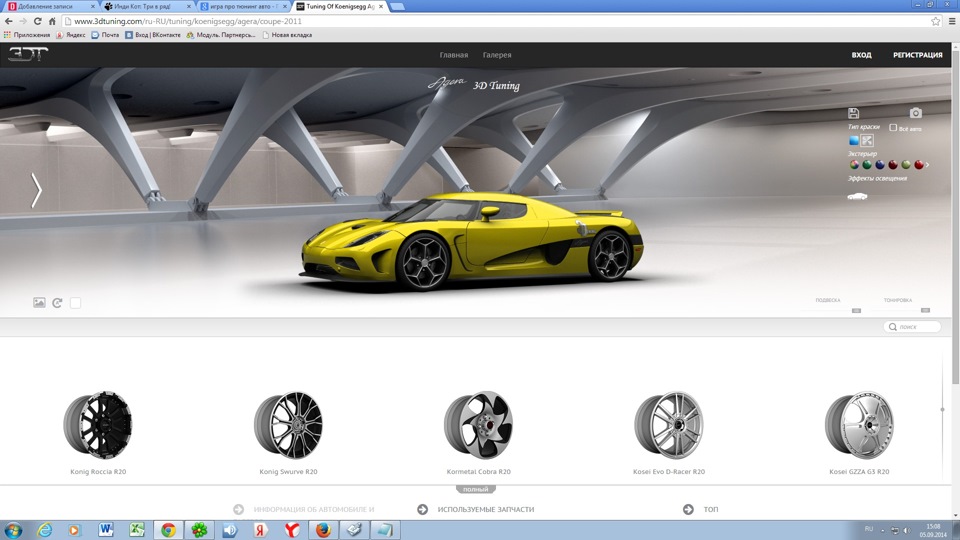Screen dimensions: 960x540
Task: Open Яндекс bookmark
Action: pos(71,35)
